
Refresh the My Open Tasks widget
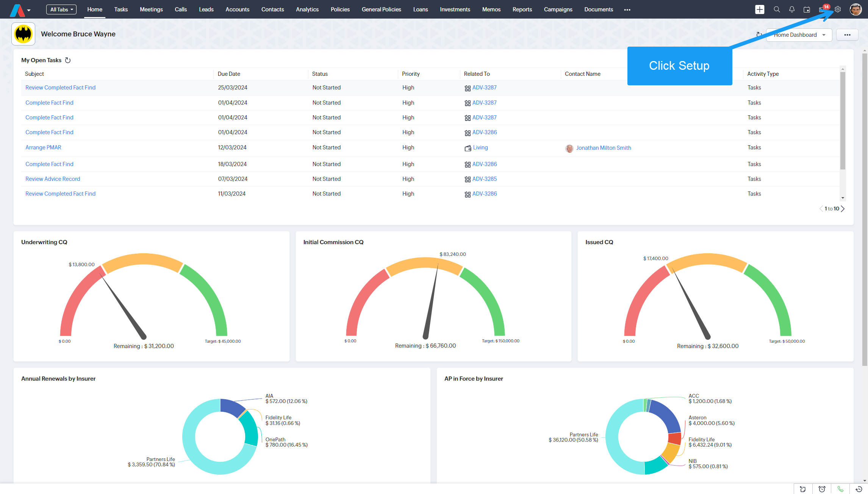pos(68,60)
